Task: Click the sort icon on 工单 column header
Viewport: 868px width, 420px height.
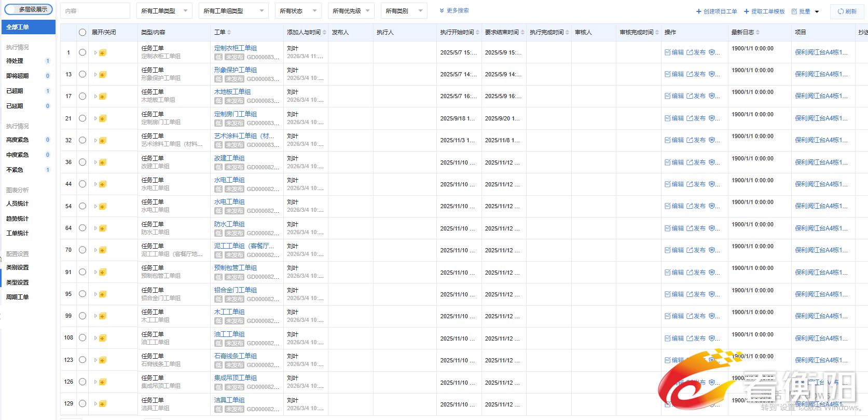Action: 229,33
